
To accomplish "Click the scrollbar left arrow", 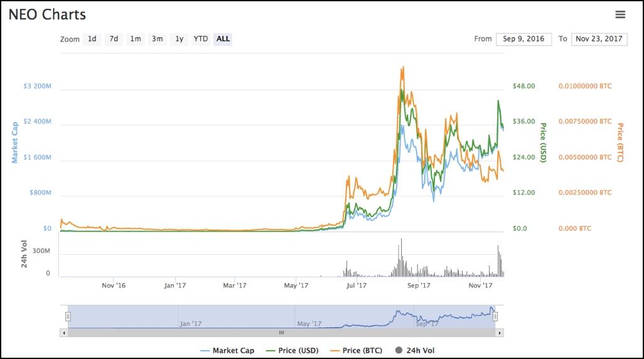I will (x=63, y=333).
